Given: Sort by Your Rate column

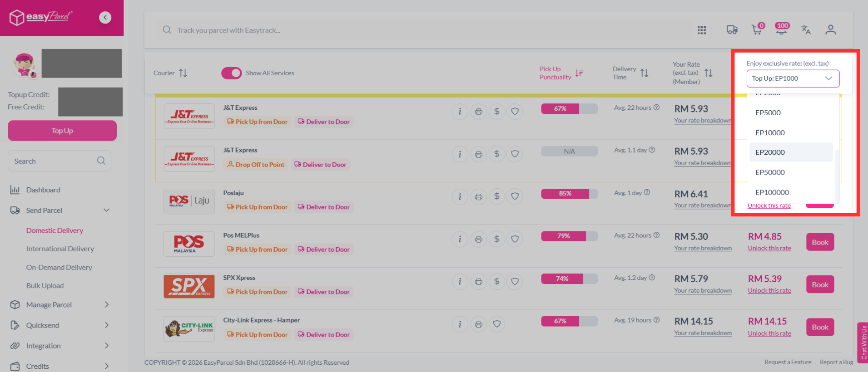Looking at the screenshot, I should (708, 73).
